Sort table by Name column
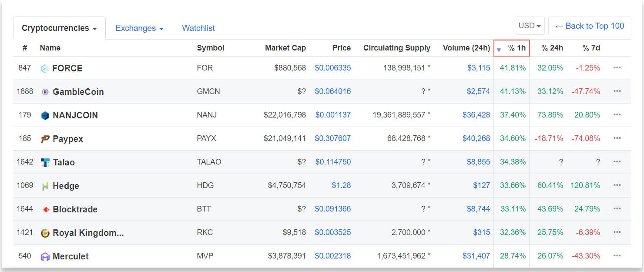Viewport: 644px width, 272px height. (x=50, y=48)
